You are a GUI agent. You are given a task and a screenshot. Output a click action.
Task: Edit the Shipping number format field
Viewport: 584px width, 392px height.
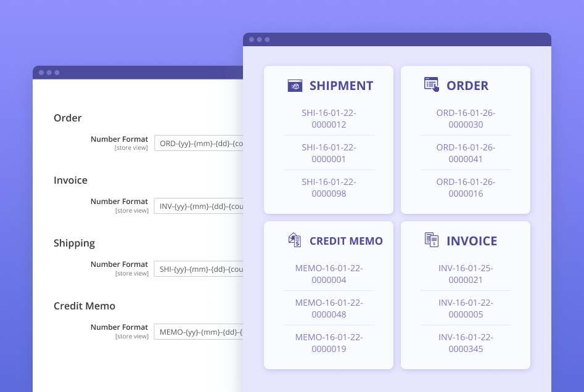point(199,269)
